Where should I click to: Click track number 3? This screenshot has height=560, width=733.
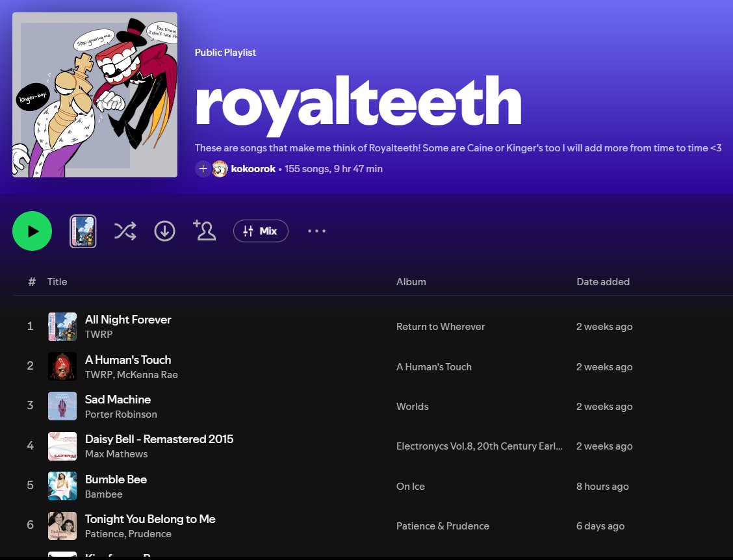tap(31, 405)
